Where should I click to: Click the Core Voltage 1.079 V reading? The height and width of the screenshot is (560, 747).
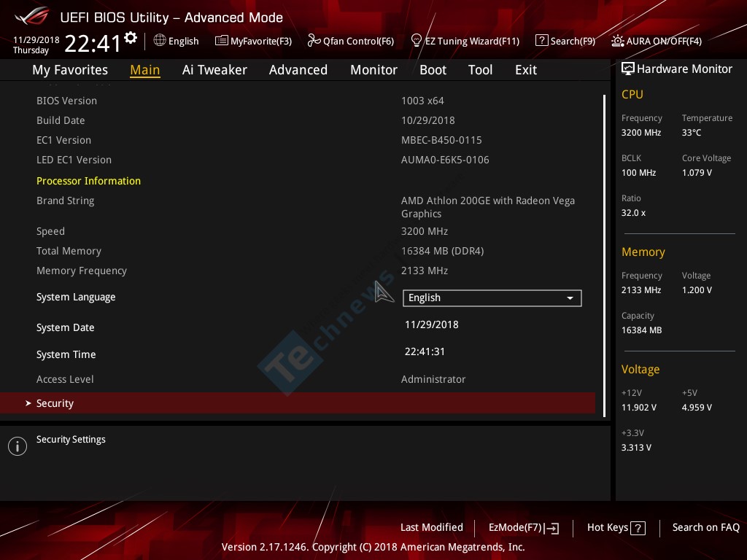click(697, 173)
